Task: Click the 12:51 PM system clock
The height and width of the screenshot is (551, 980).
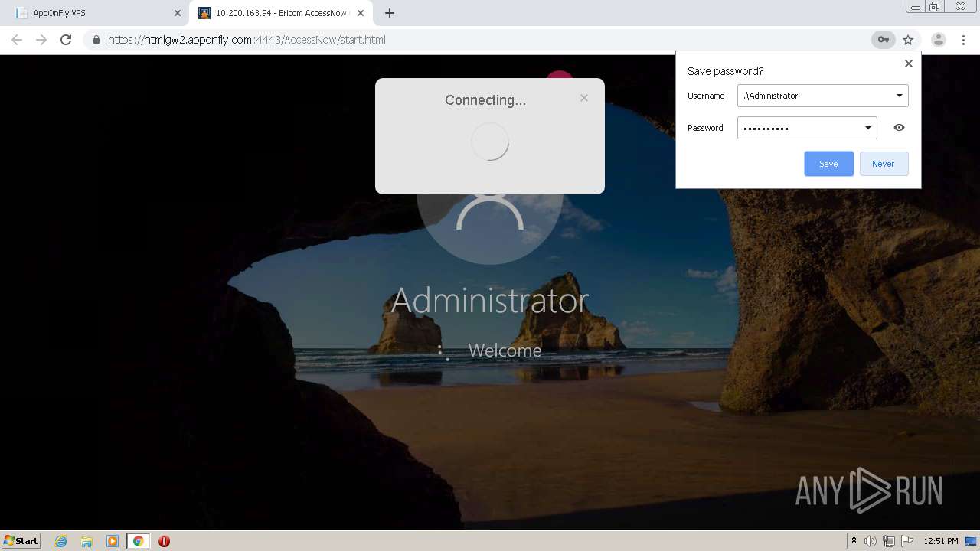Action: tap(941, 541)
